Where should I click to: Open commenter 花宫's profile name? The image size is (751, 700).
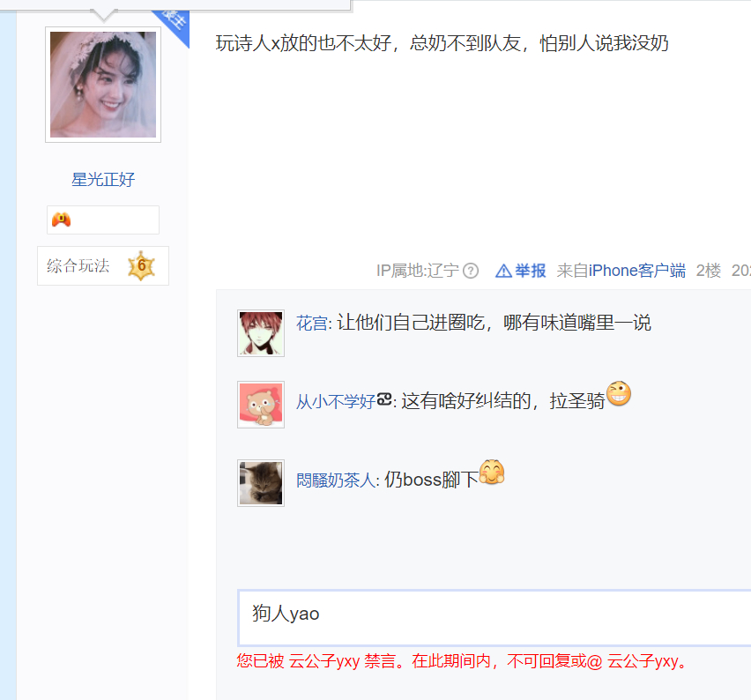(x=312, y=323)
